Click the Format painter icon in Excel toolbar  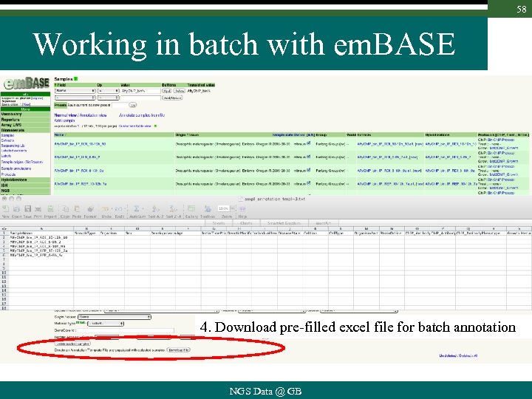click(90, 208)
